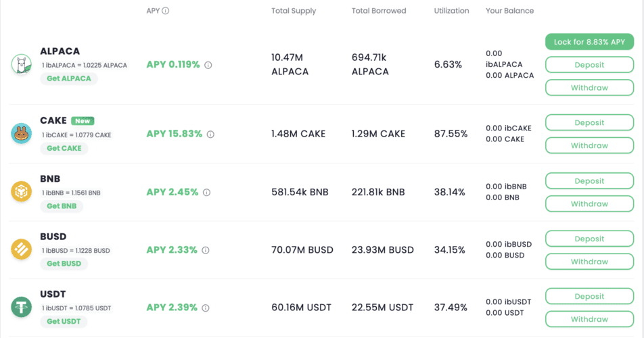Click the 1 ibUSDT = 1.0785 USDT rate
The image size is (644, 338).
pyautogui.click(x=76, y=308)
